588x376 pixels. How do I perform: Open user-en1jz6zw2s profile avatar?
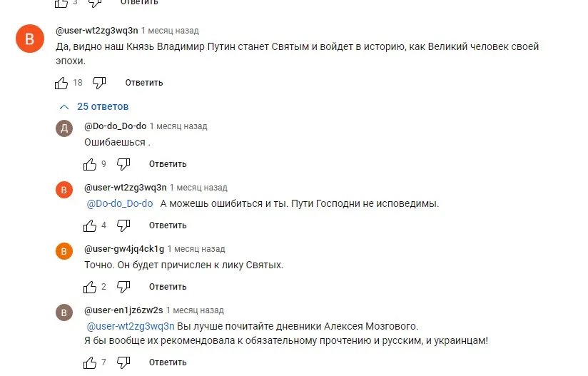(64, 313)
